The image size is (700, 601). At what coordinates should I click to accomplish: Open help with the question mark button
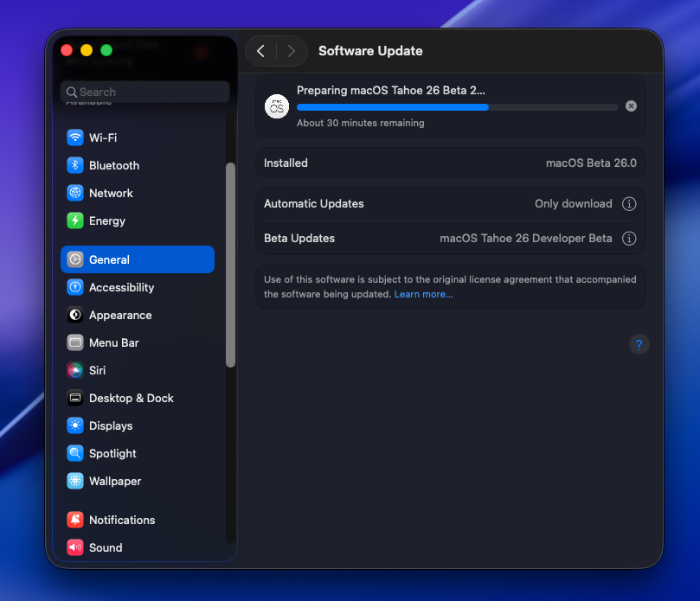pos(639,344)
